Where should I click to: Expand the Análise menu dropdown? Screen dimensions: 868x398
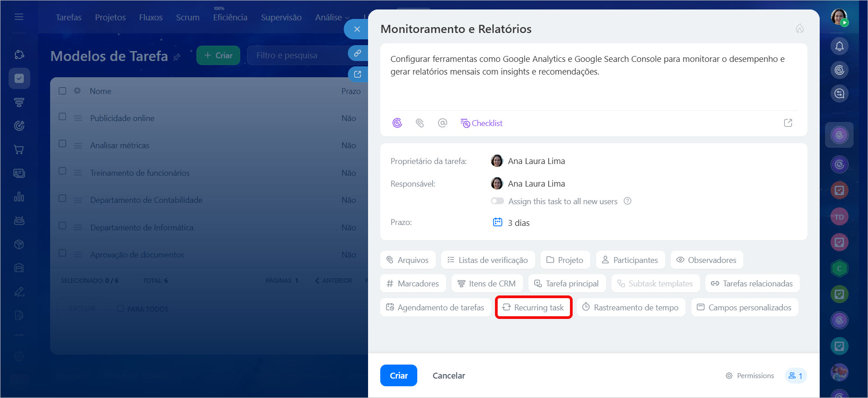coord(332,18)
